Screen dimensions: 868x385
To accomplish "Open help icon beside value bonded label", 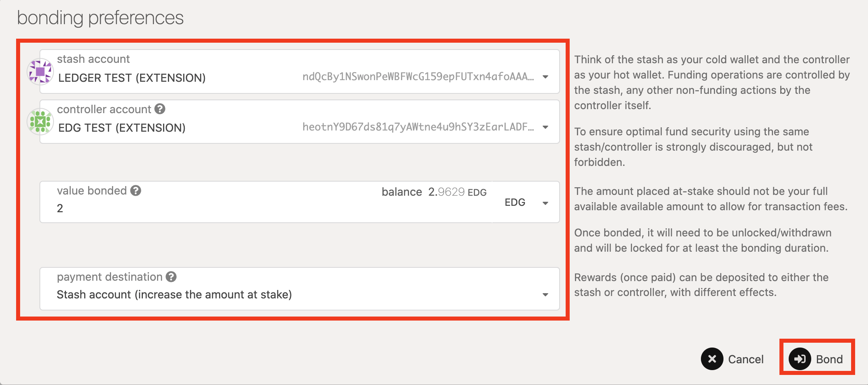I will click(x=136, y=190).
